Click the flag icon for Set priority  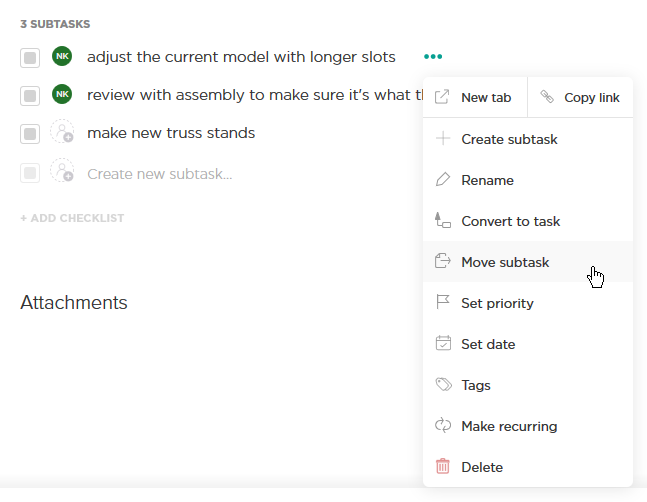(x=443, y=303)
